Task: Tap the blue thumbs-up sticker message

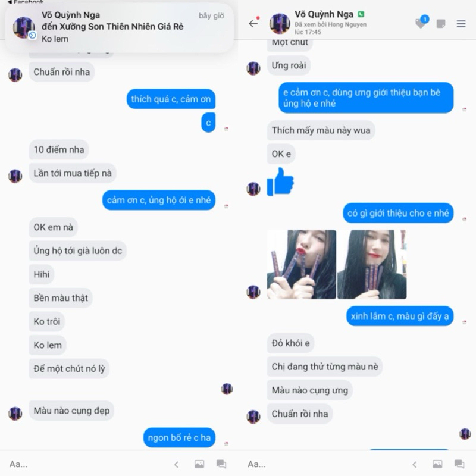Action: (x=280, y=181)
